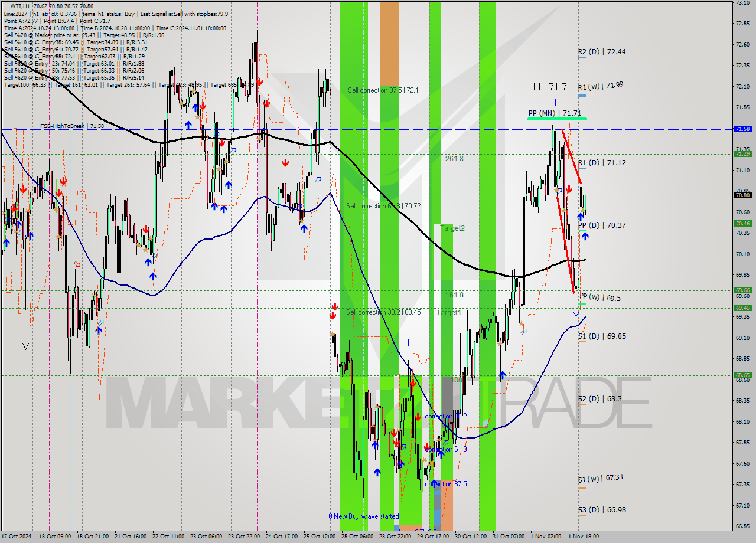Click the black 71.58 price tag on axis
The image size is (756, 543).
click(x=742, y=129)
